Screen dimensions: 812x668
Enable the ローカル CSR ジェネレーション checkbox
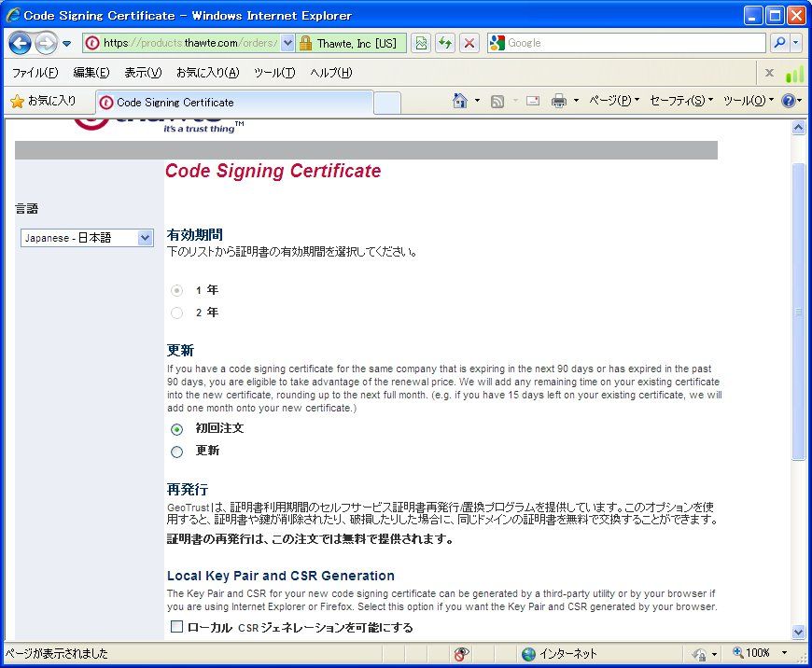pyautogui.click(x=176, y=627)
